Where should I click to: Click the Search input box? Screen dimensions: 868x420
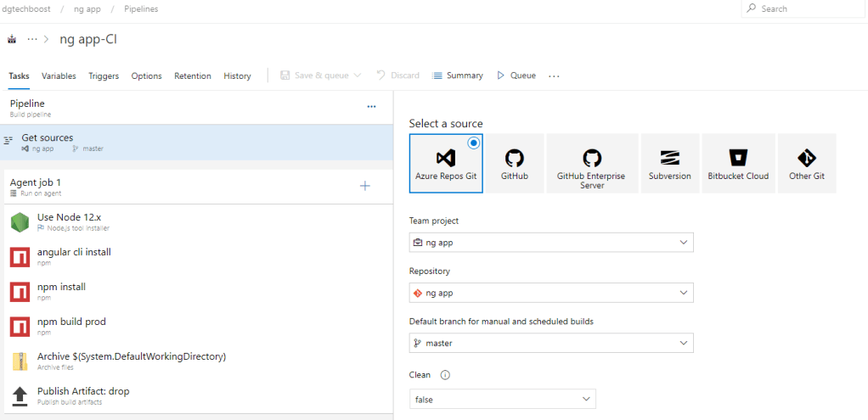(803, 8)
